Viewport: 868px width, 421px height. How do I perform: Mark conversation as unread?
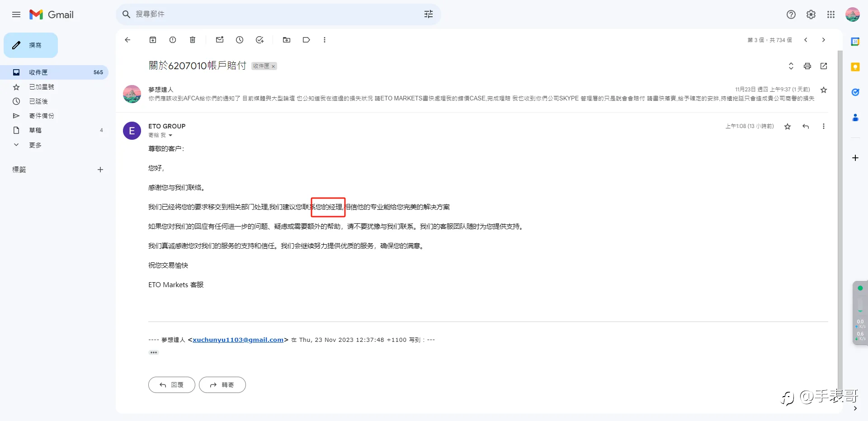click(220, 40)
